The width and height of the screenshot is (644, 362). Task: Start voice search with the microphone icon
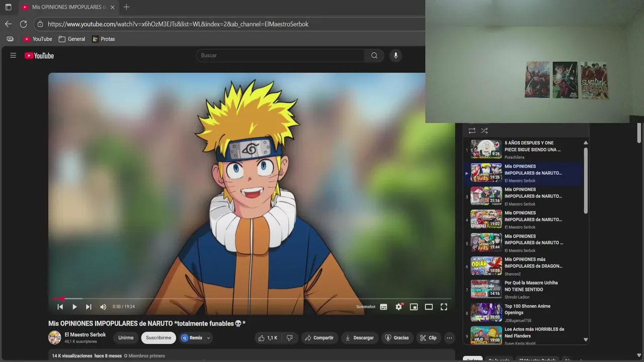pos(395,55)
